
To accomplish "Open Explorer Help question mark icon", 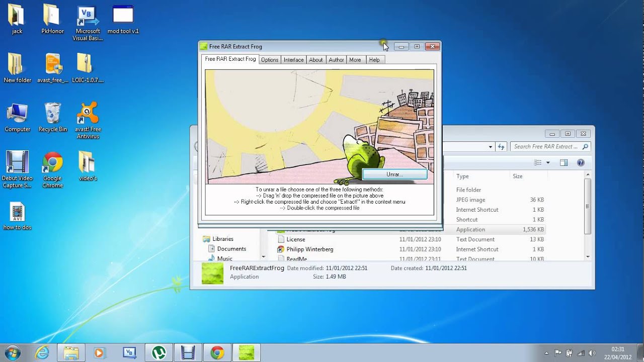I will click(581, 162).
